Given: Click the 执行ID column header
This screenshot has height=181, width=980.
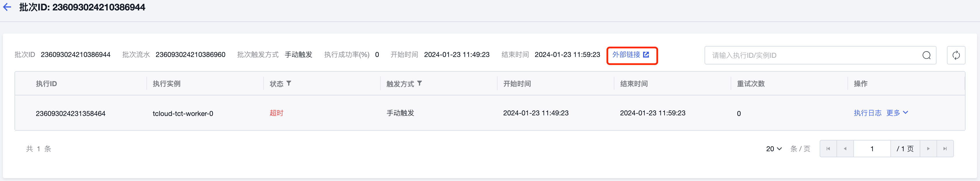Looking at the screenshot, I should [x=46, y=84].
